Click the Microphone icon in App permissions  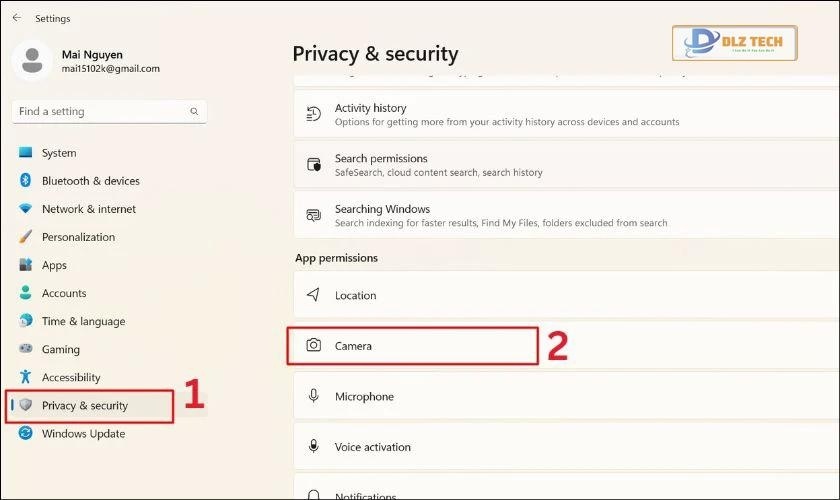314,397
